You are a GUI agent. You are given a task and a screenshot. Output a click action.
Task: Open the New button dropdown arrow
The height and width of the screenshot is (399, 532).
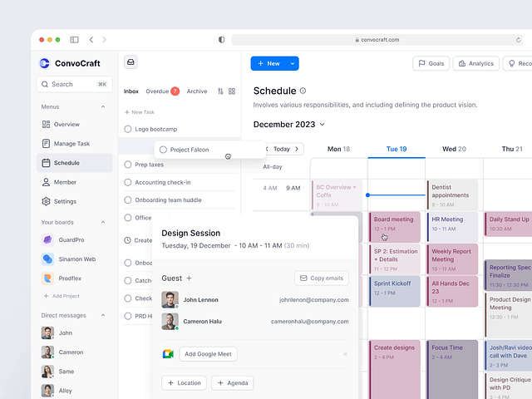click(292, 63)
